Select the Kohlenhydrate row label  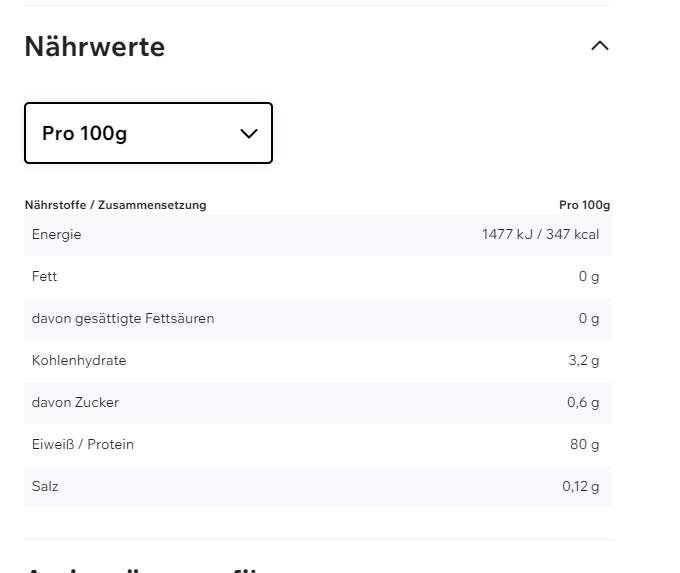[x=79, y=361]
